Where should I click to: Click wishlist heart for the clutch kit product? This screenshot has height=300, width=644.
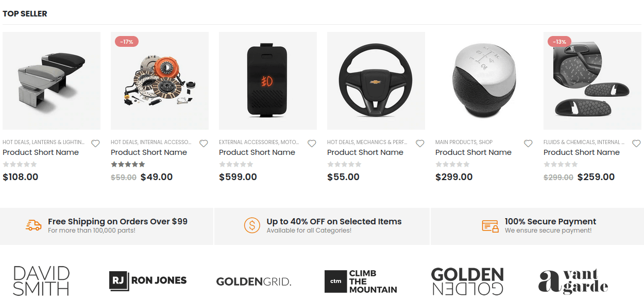point(204,144)
